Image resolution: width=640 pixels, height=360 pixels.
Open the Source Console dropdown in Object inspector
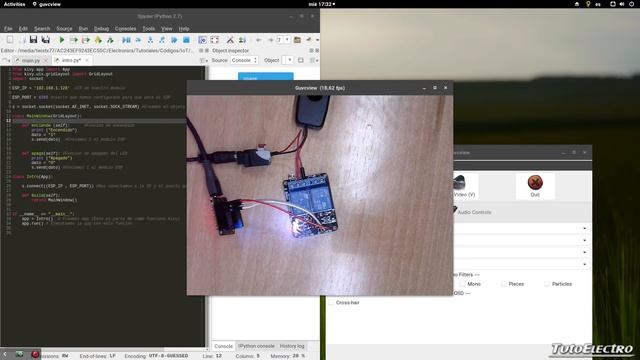244,60
